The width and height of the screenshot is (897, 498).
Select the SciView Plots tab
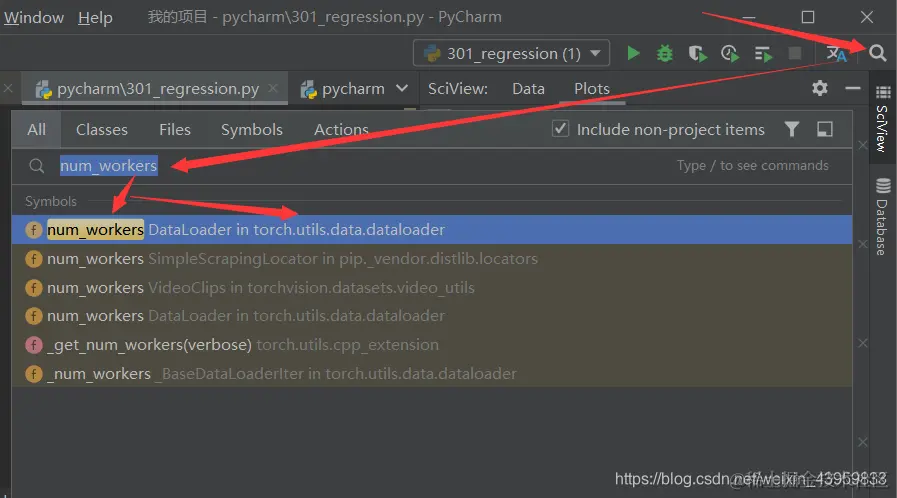pos(592,89)
